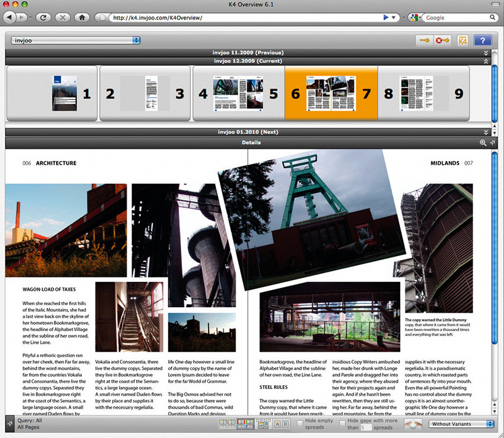Image resolution: width=504 pixels, height=438 pixels.
Task: Click the magnifier zoom icon in Details bar
Action: tap(483, 143)
